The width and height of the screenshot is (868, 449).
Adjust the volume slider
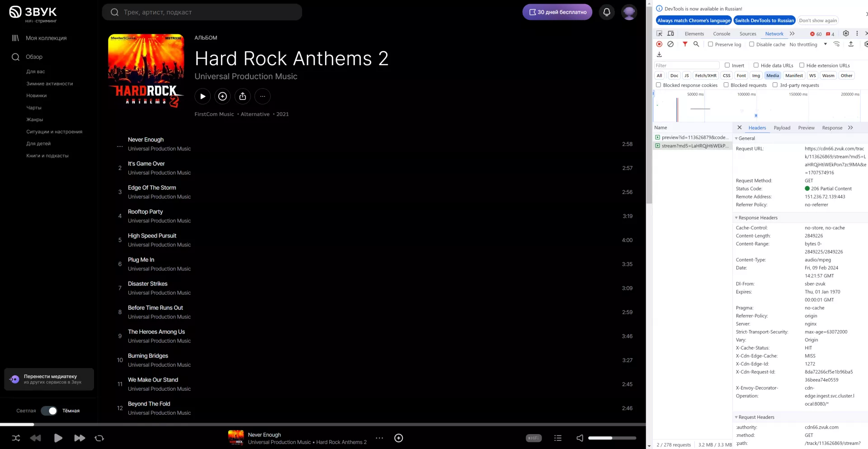612,438
